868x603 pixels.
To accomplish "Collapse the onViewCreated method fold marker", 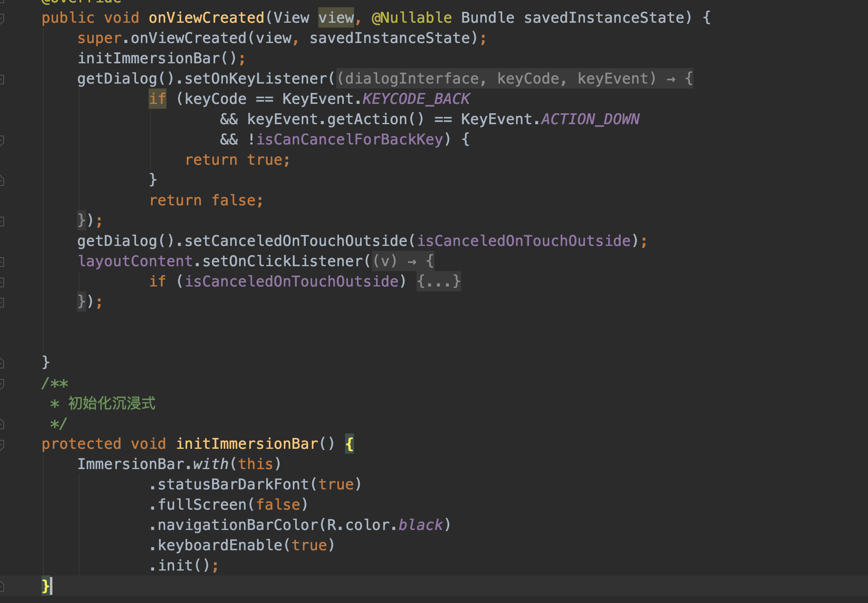I will point(2,18).
